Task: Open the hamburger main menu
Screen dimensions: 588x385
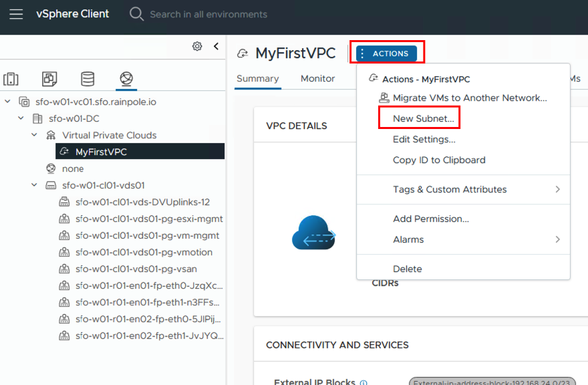Action: 16,14
